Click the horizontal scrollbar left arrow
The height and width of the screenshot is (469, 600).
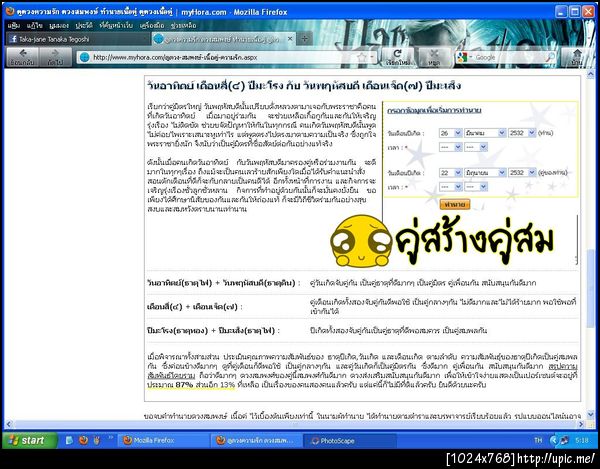8,424
